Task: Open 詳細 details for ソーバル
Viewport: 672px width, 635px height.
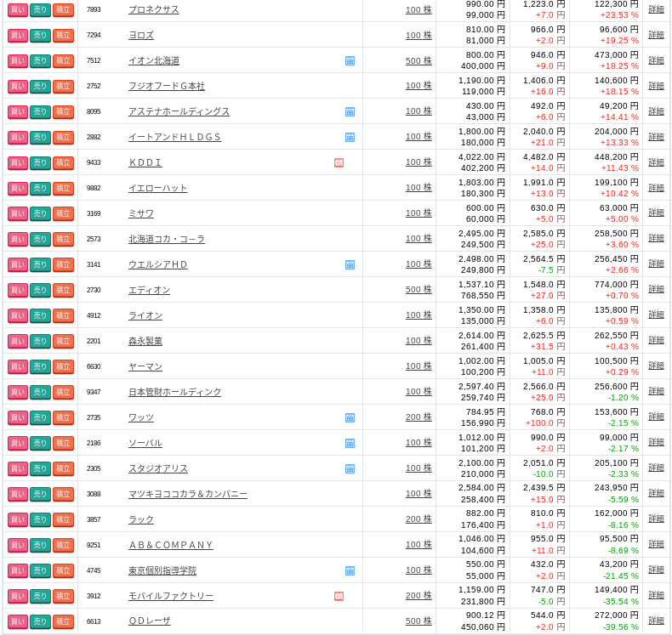Action: pyautogui.click(x=656, y=442)
